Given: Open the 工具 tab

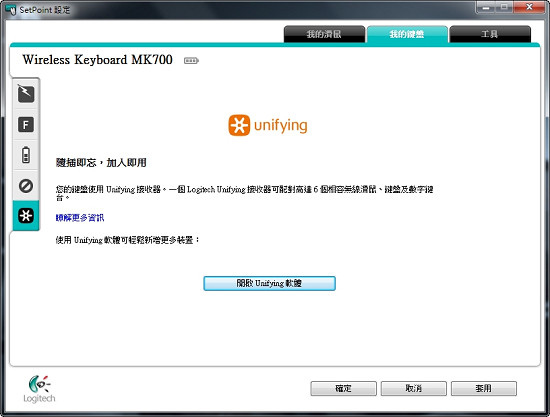Looking at the screenshot, I should pyautogui.click(x=490, y=34).
